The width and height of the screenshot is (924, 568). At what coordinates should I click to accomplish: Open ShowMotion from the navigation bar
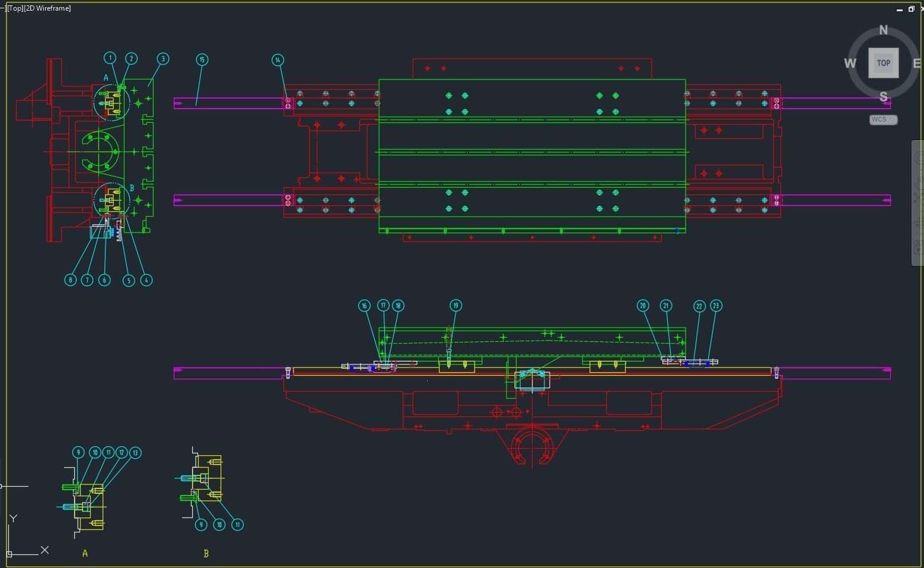pos(918,247)
